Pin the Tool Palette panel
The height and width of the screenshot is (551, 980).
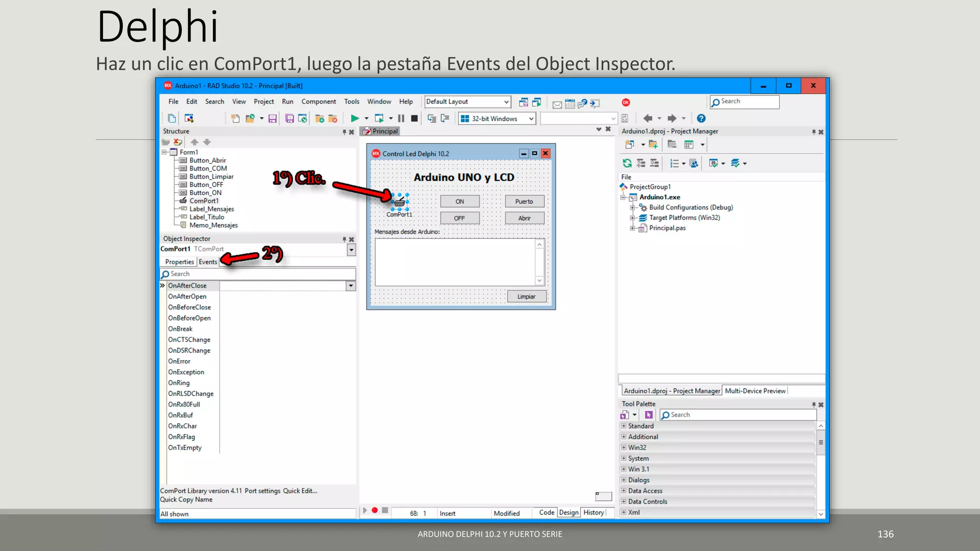point(813,405)
